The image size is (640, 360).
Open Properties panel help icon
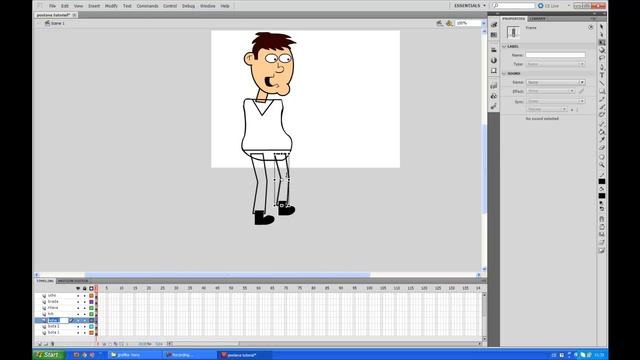pyautogui.click(x=591, y=27)
